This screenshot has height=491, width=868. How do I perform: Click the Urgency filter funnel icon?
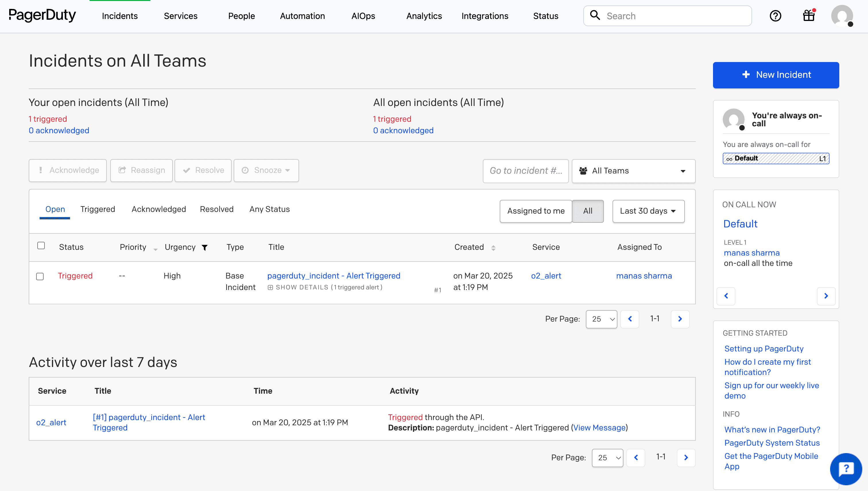pos(205,248)
